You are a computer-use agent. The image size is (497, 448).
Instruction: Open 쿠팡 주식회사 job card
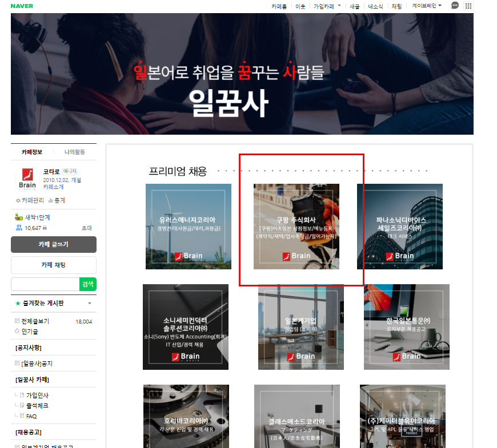point(296,227)
